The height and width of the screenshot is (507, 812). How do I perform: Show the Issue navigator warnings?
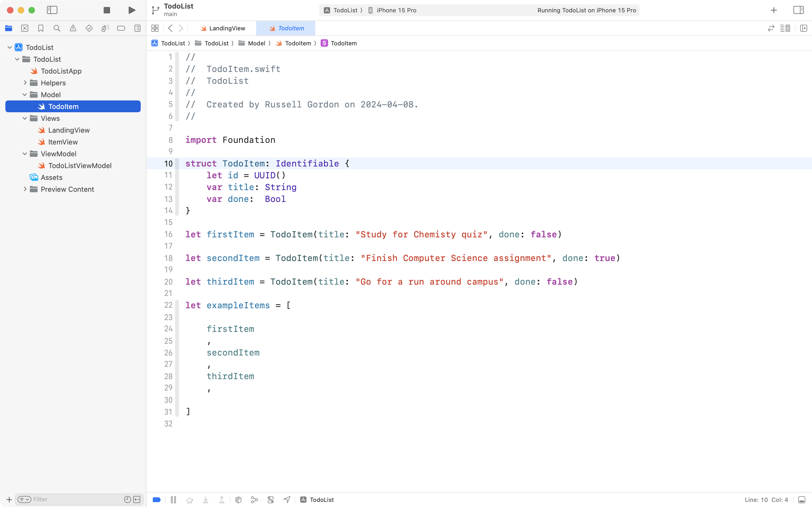click(73, 28)
